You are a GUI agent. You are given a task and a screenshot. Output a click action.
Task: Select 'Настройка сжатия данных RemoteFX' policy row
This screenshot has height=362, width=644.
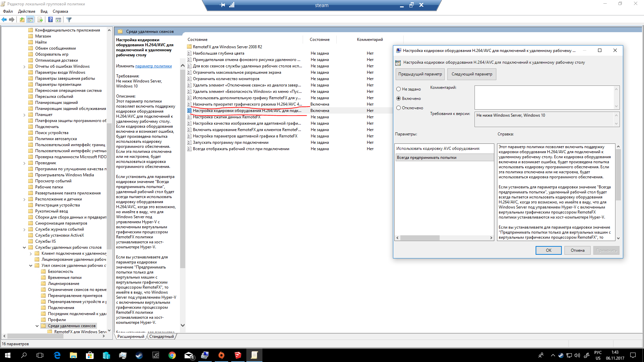pos(227,117)
